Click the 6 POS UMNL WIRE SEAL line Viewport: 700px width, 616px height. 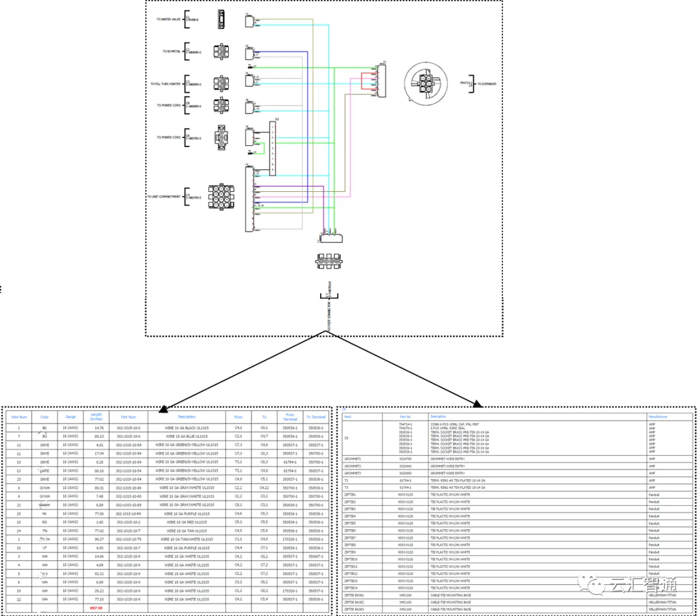(447, 428)
